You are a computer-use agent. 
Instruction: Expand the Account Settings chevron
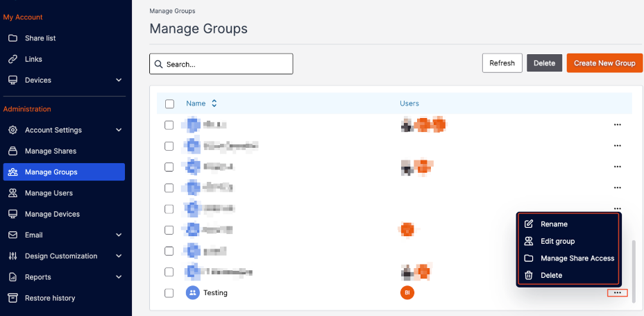[119, 130]
